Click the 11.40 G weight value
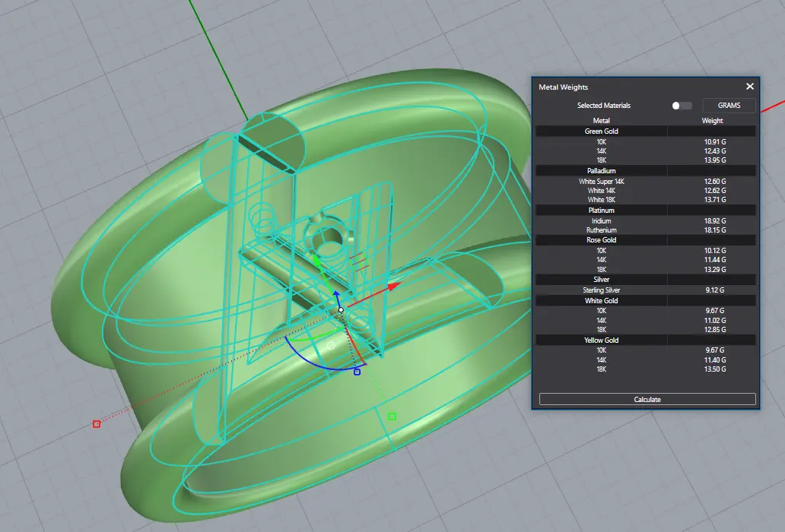785x532 pixels. [715, 360]
